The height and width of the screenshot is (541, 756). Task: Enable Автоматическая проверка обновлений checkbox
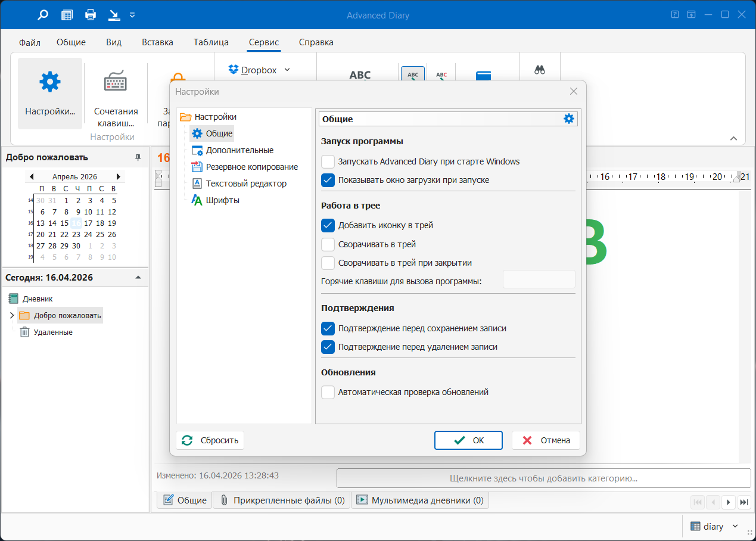[328, 392]
